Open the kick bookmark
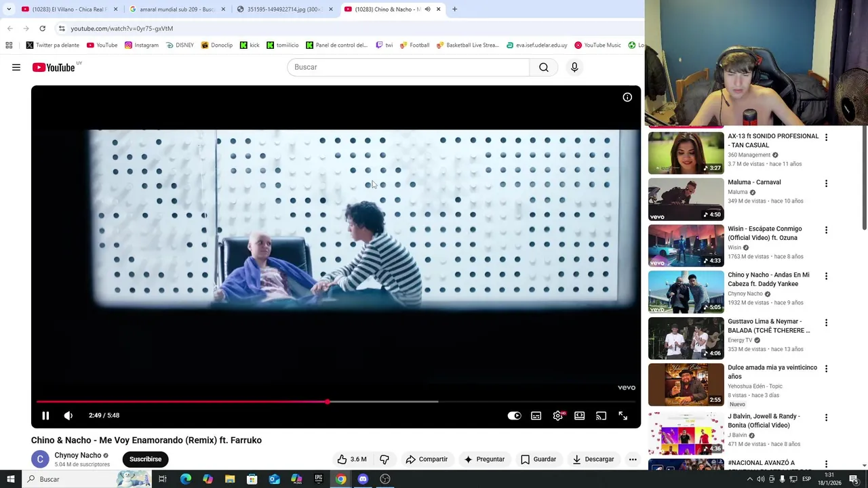Image resolution: width=868 pixels, height=488 pixels. click(x=249, y=45)
